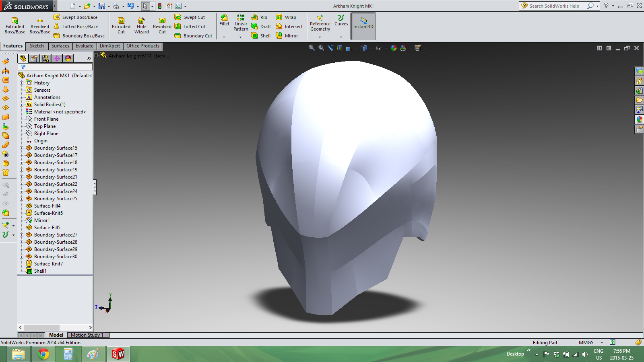Choose the Swept Boss/Base command
This screenshot has width=644, height=362.
pos(76,17)
